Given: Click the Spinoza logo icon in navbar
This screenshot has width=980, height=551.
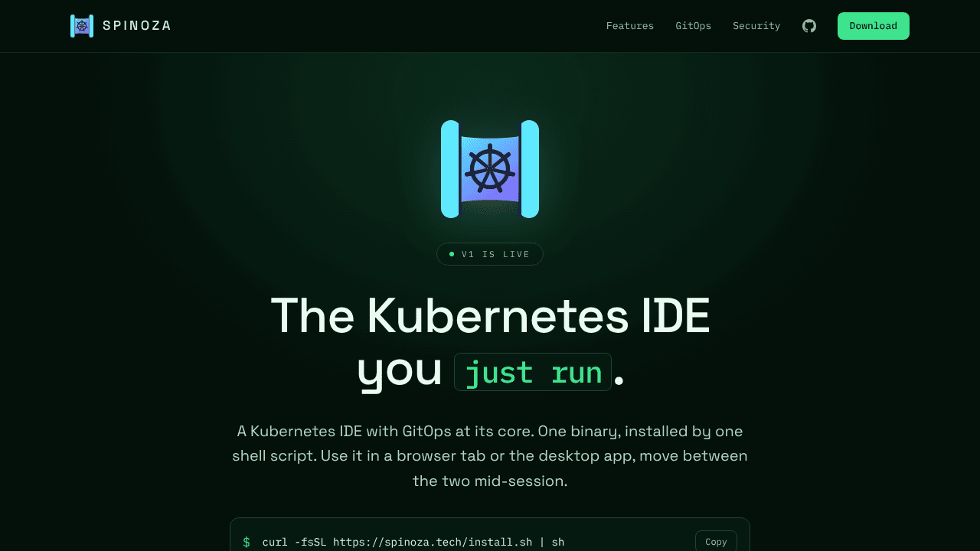Looking at the screenshot, I should pos(82,26).
